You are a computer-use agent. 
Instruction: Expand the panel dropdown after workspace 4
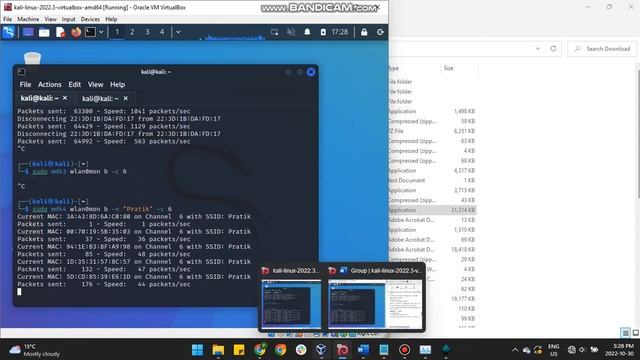[178, 32]
